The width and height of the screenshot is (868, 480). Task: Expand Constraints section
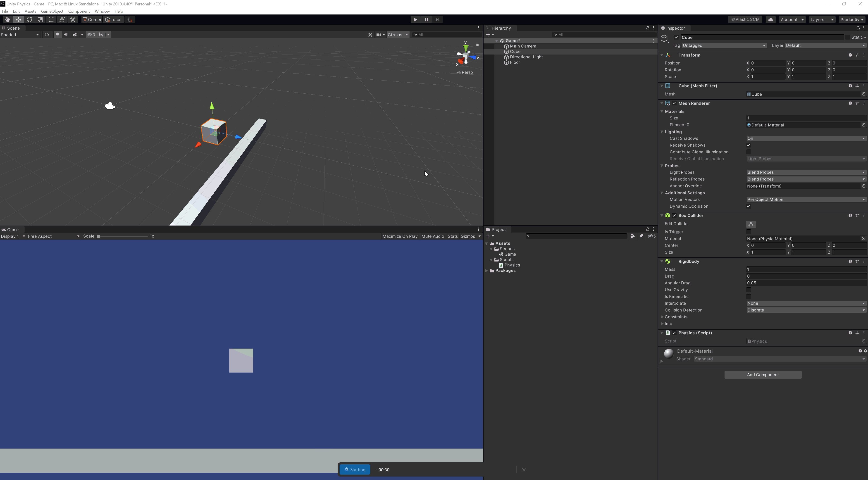point(662,317)
